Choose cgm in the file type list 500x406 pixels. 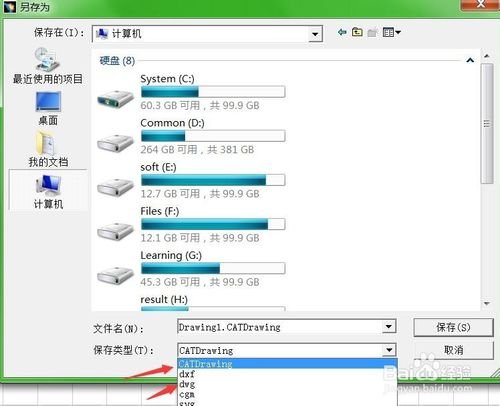pos(287,394)
